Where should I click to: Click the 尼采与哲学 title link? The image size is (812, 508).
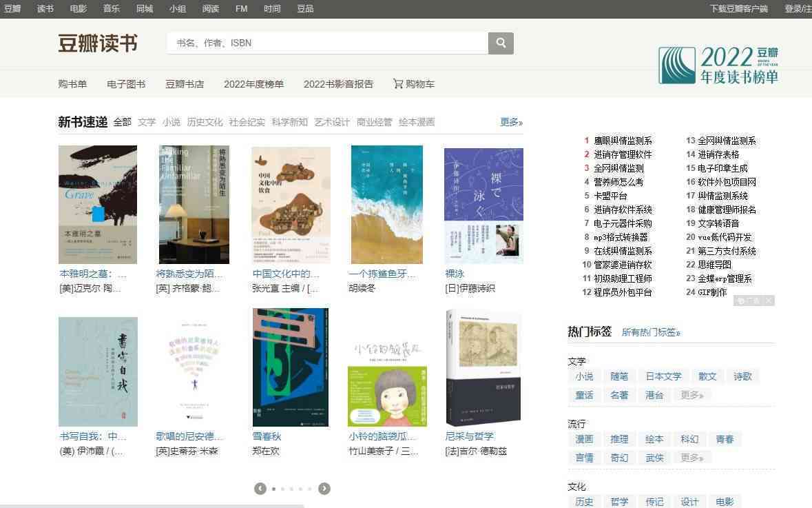[470, 436]
